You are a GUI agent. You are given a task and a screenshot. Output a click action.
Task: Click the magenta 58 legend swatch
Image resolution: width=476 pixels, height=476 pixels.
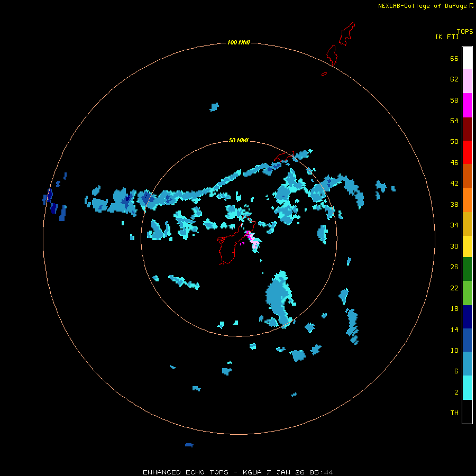coord(467,105)
